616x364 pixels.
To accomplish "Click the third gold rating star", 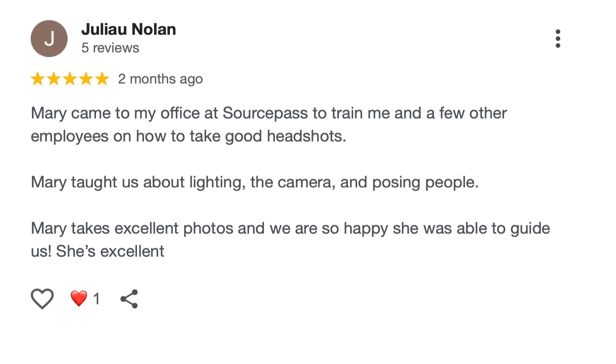I will 70,79.
